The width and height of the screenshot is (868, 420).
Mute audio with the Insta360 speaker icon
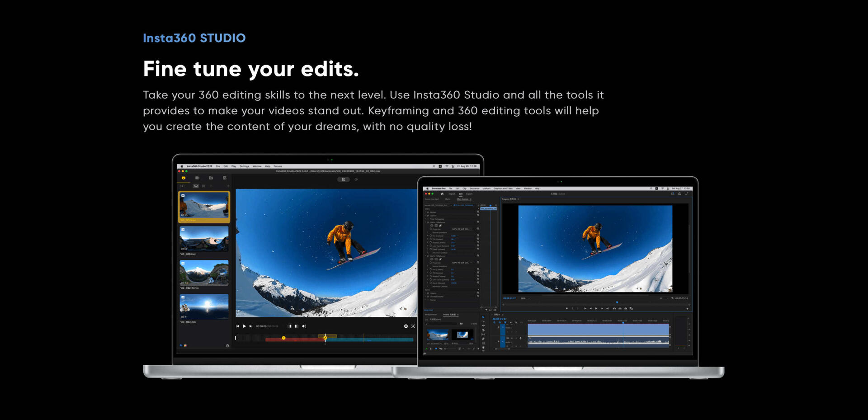tap(304, 326)
